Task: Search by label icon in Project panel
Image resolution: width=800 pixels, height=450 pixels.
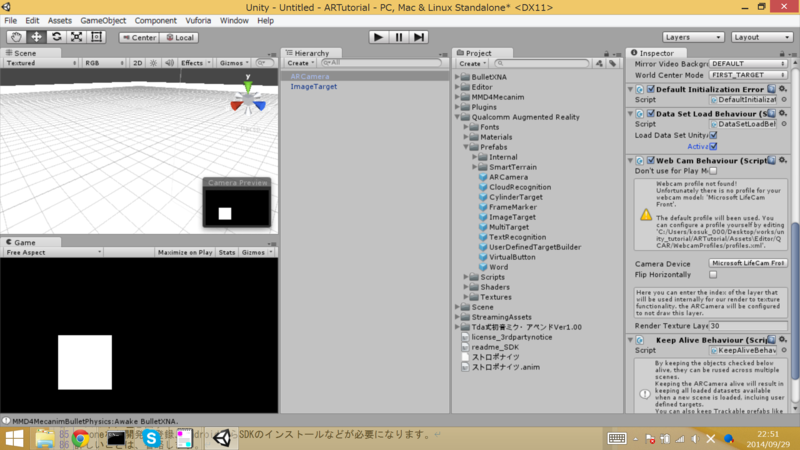Action: (612, 63)
